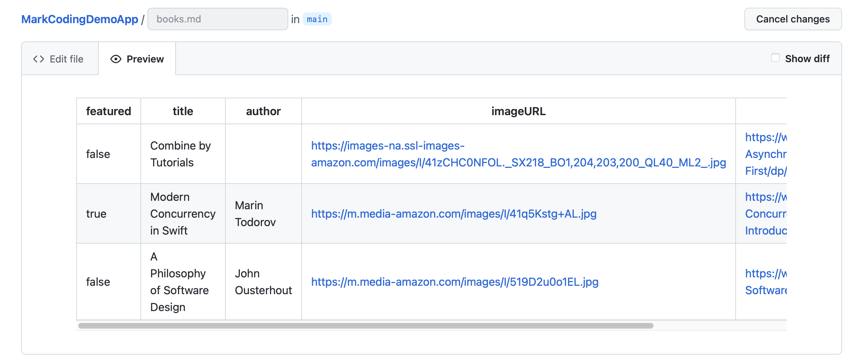Click the imageURL column header
868x363 pixels.
coord(518,111)
